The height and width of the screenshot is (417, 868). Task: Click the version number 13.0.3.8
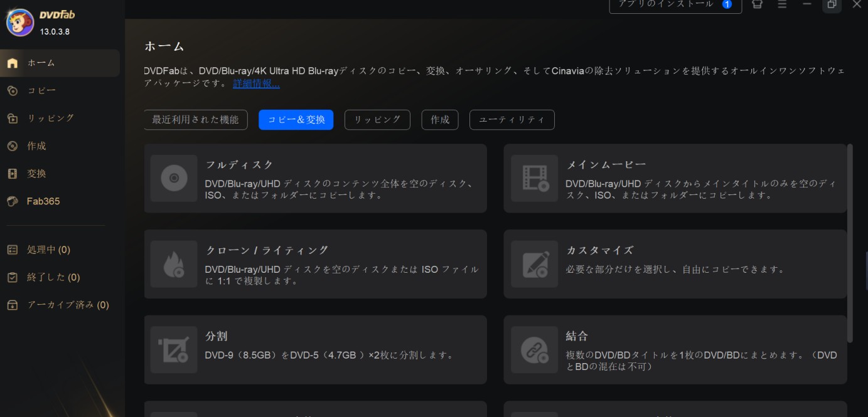click(55, 31)
